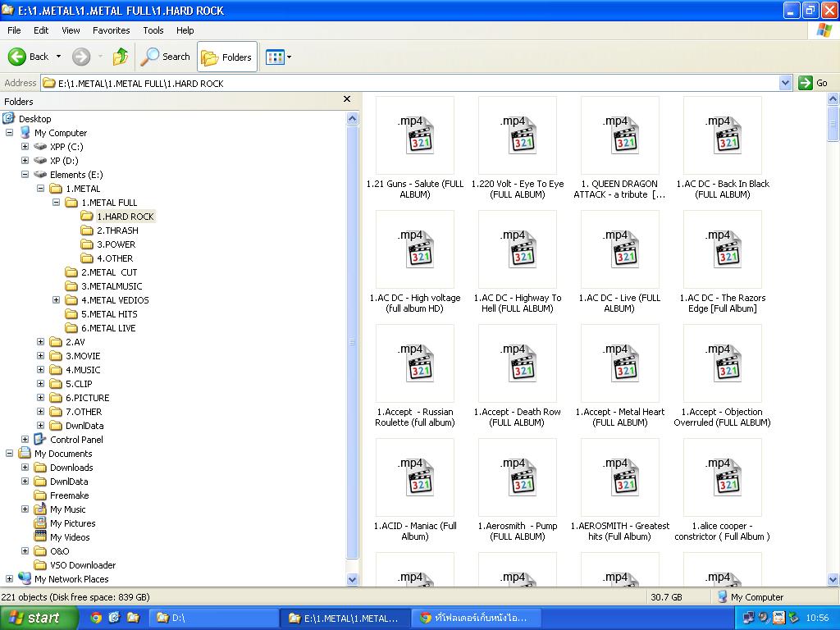Expand the XP (D:) drive
Image resolution: width=840 pixels, height=630 pixels.
[x=25, y=160]
